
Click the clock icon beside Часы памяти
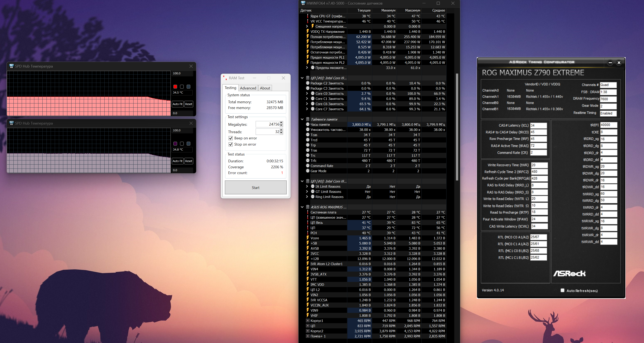(x=308, y=124)
